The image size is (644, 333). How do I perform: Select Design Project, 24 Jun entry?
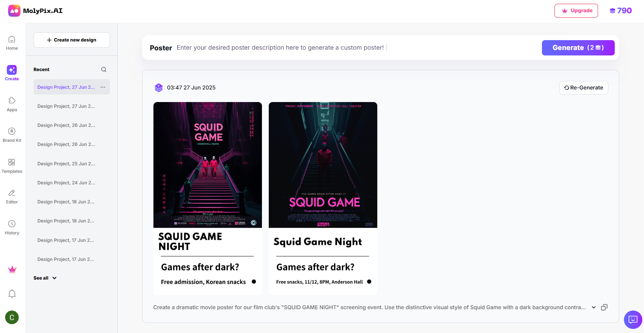point(66,183)
